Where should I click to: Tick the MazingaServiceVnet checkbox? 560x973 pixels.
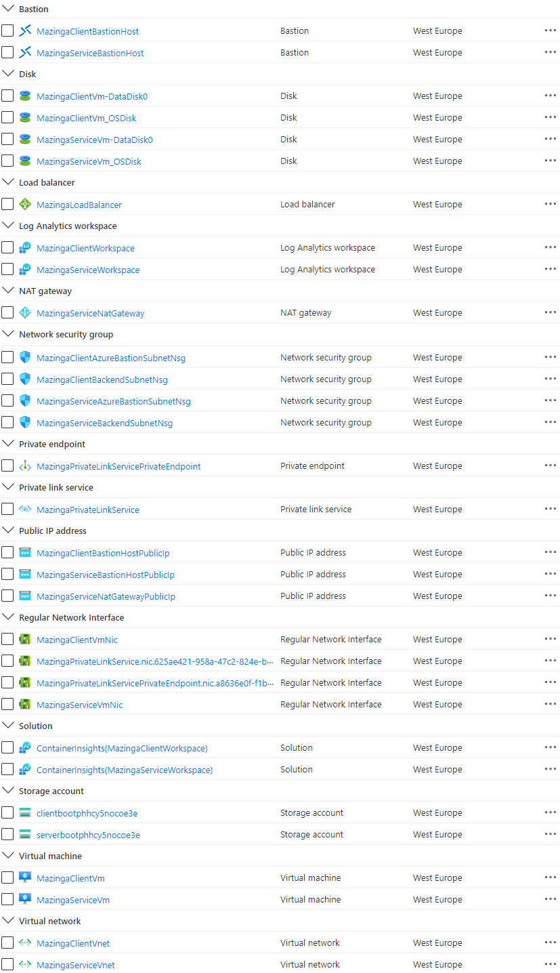[7, 965]
